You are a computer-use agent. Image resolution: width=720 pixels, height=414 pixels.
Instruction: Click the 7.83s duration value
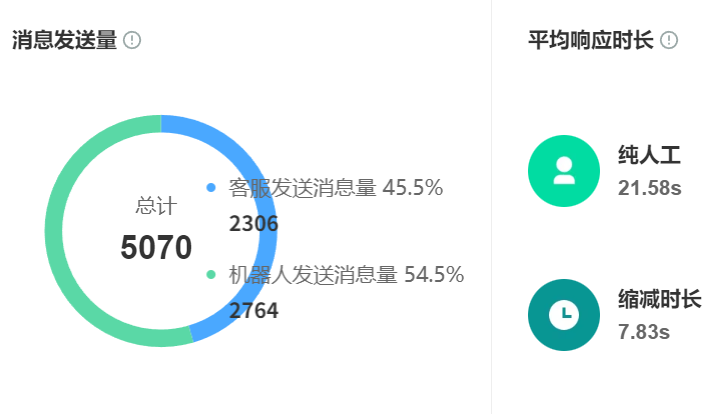(644, 332)
